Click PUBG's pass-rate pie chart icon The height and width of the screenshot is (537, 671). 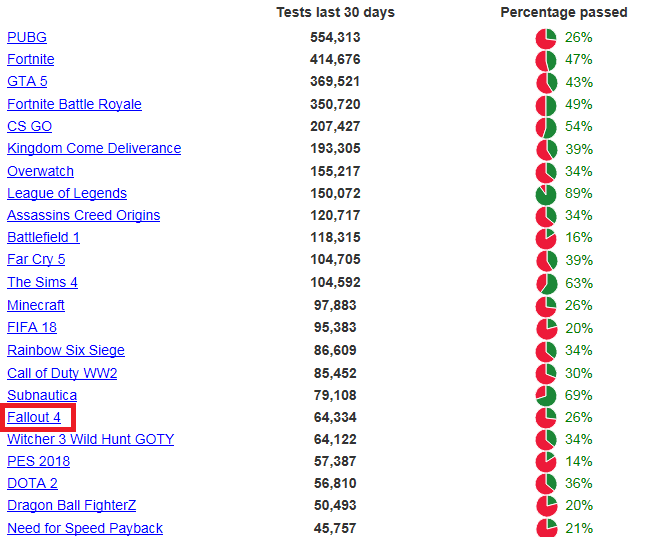pos(546,39)
